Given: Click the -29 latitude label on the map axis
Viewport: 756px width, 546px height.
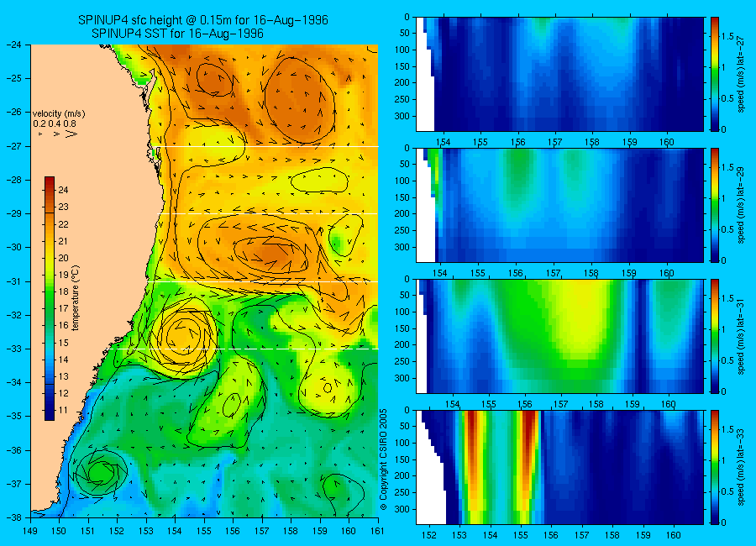Looking at the screenshot, I should pyautogui.click(x=13, y=213).
